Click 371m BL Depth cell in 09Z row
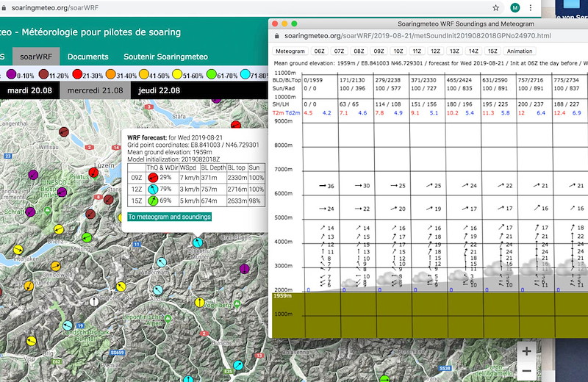 [x=213, y=178]
